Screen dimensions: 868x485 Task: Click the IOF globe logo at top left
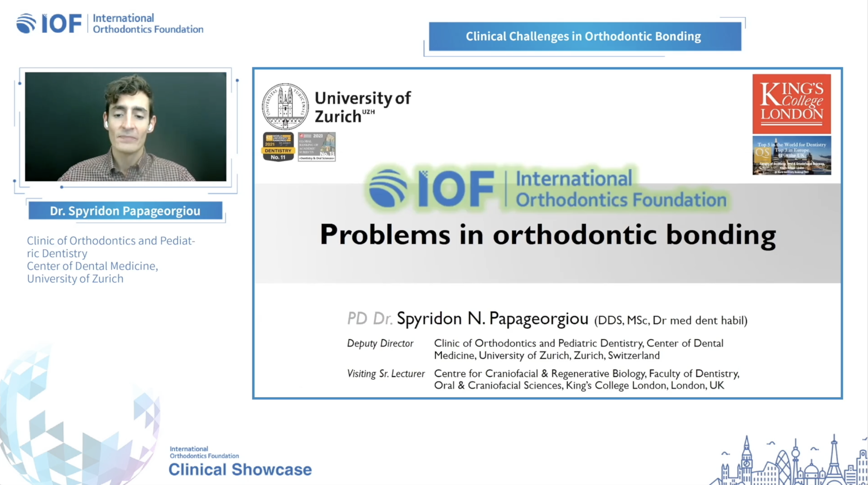tap(26, 23)
